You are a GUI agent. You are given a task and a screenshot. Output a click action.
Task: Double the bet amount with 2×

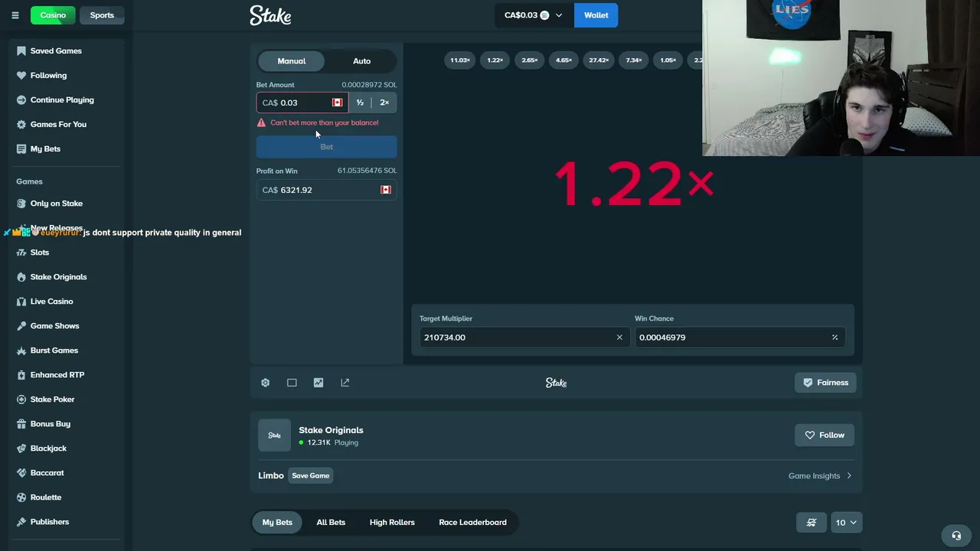[x=384, y=103]
